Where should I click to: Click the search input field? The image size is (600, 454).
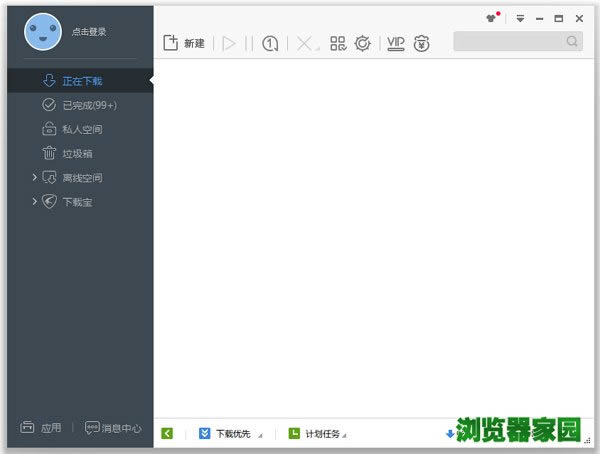click(518, 41)
